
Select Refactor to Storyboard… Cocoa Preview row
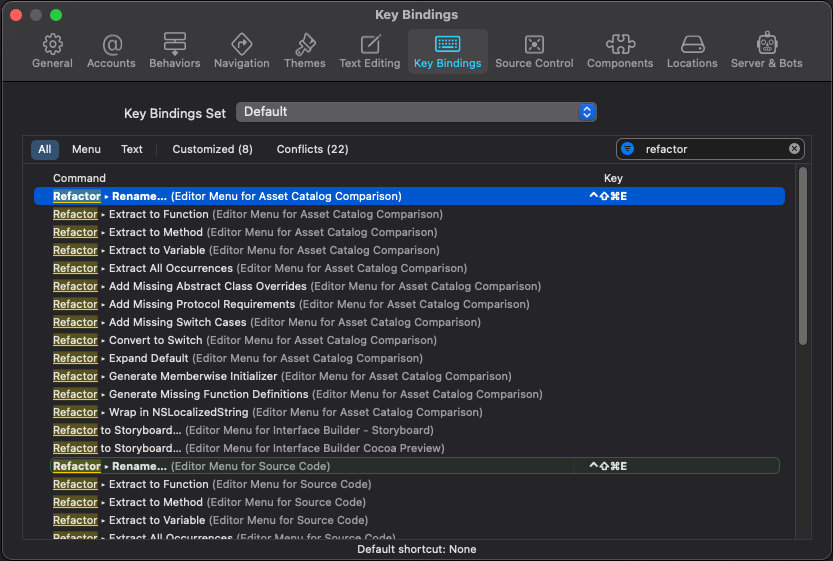[x=409, y=448]
